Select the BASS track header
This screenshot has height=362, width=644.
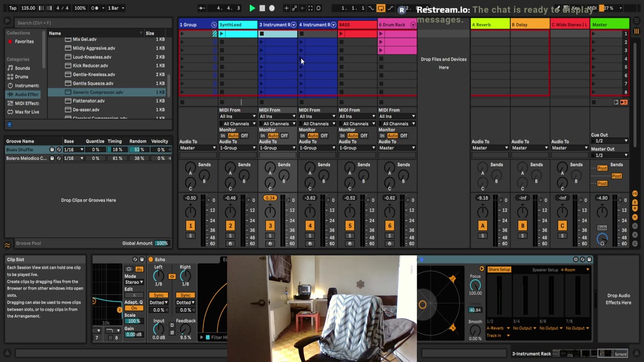click(x=357, y=25)
